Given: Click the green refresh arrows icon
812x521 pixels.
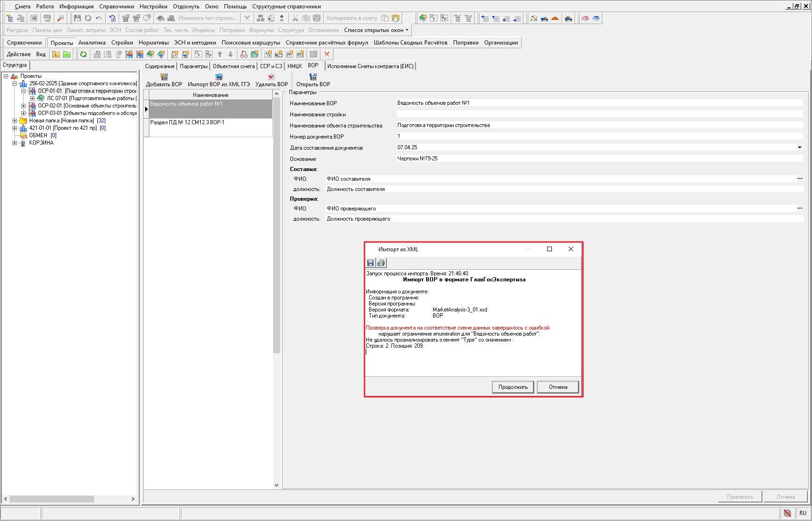Looking at the screenshot, I should (83, 54).
